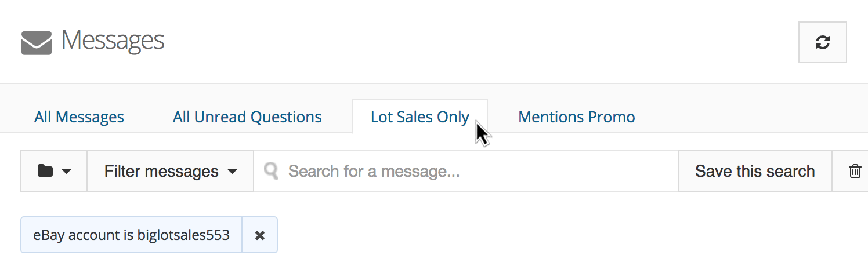Click the envelope icon beside Messages
The image size is (868, 262).
37,43
